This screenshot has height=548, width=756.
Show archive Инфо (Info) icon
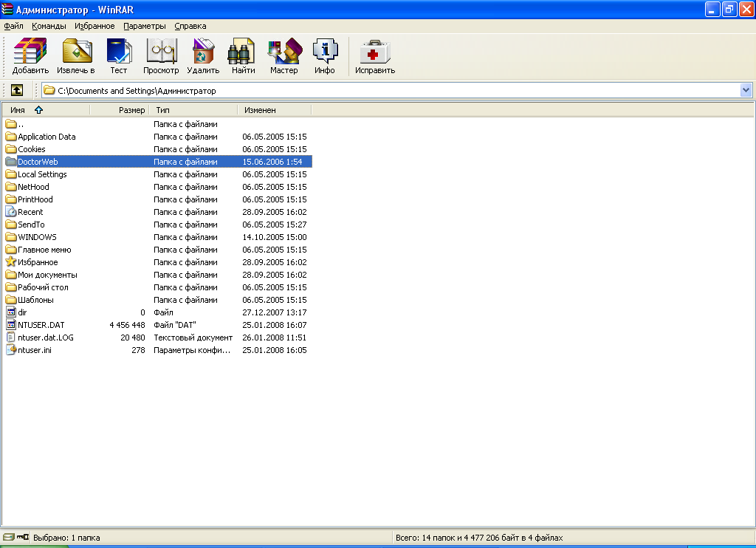[325, 51]
